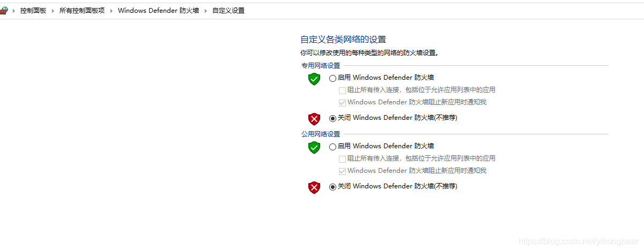Click 自定义设置 in the breadcrumb
Image resolution: width=644 pixels, height=251 pixels.
click(x=228, y=11)
